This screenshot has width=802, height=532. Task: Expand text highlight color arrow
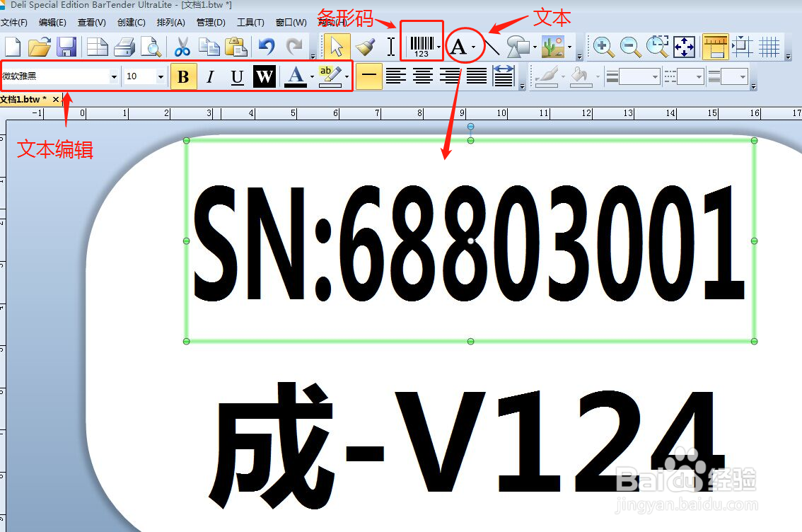[x=347, y=76]
